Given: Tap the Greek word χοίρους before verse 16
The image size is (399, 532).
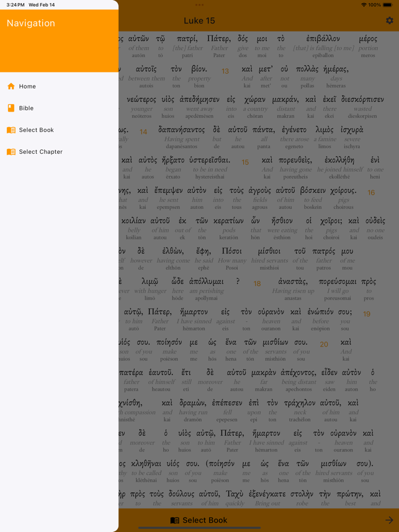Looking at the screenshot, I should 344,190.
